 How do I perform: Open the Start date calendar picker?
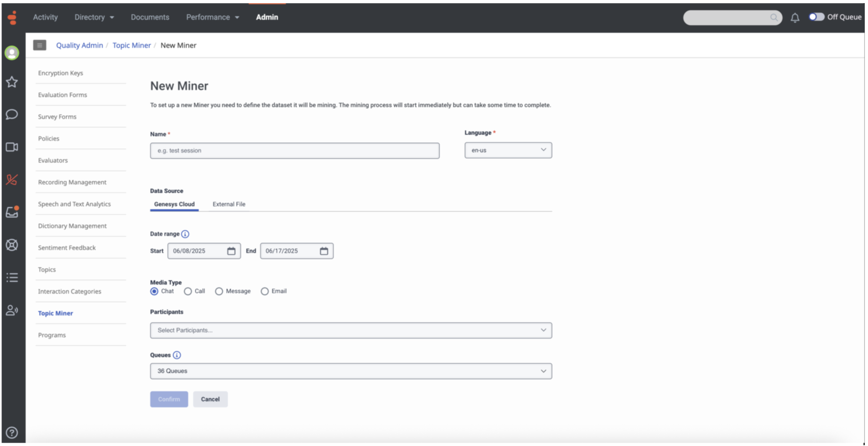(231, 251)
